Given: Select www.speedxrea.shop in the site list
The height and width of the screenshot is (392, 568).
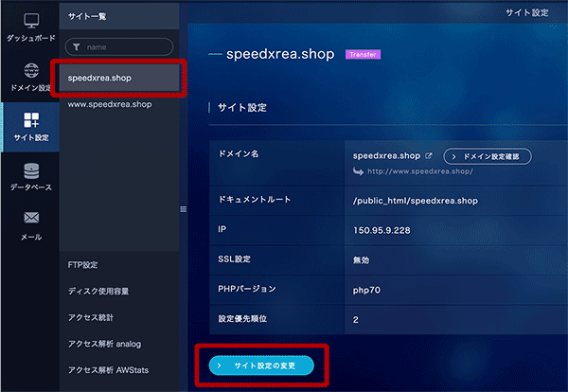Looking at the screenshot, I should pos(110,104).
